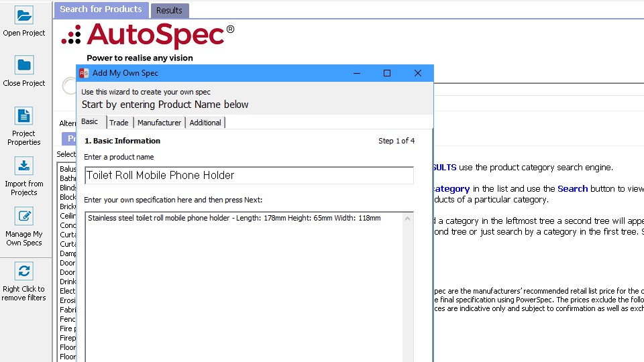644x362 pixels.
Task: Select the up arrow on the specification scrollbar
Action: (x=407, y=219)
